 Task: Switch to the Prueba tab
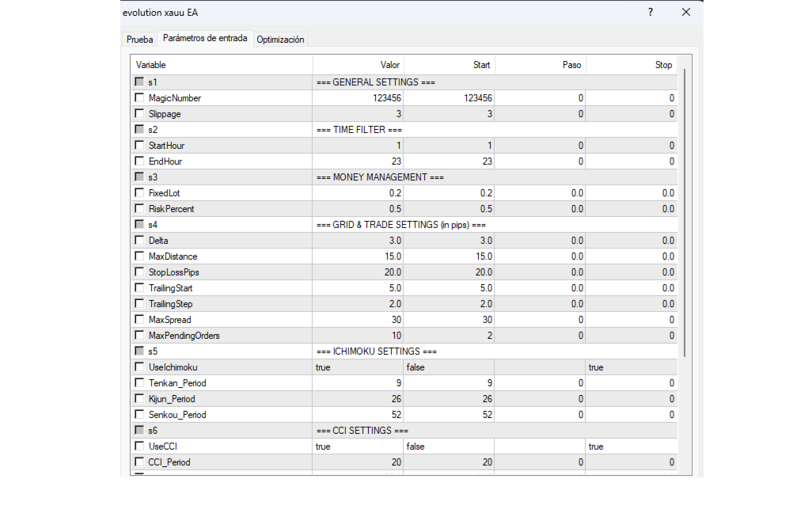click(x=140, y=40)
